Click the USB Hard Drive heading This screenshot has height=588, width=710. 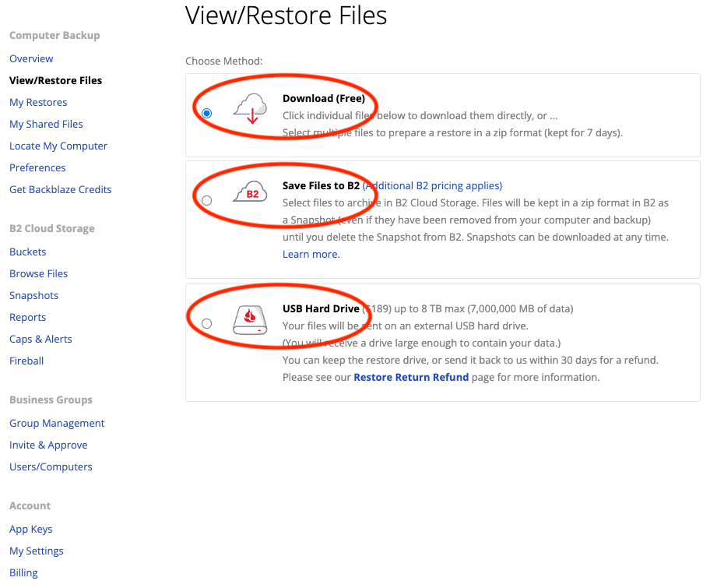point(321,308)
